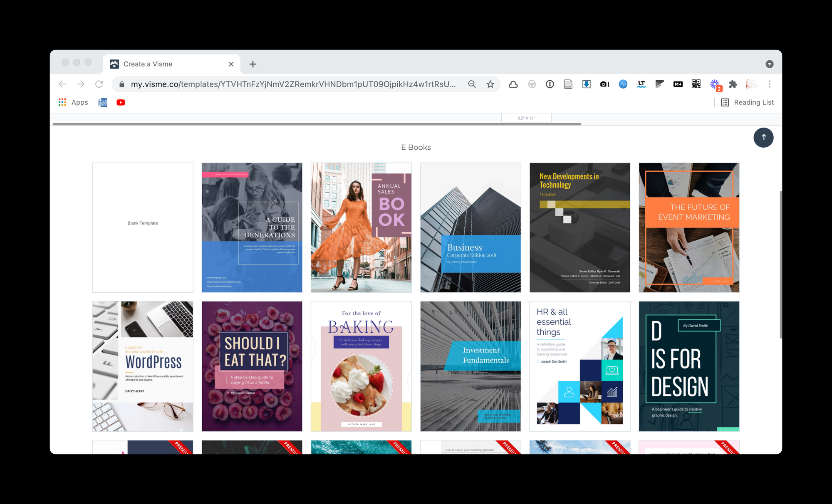
Task: Select the Create a Visme tab
Action: pyautogui.click(x=171, y=64)
